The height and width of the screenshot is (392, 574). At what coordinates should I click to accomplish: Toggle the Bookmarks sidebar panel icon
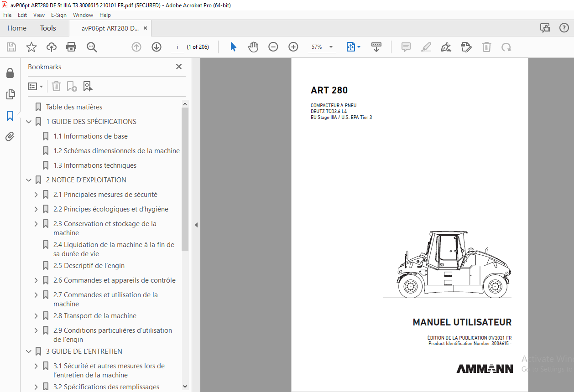coord(10,116)
